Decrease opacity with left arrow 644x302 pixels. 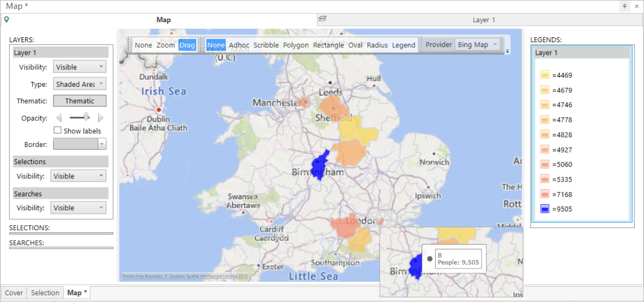pos(59,118)
